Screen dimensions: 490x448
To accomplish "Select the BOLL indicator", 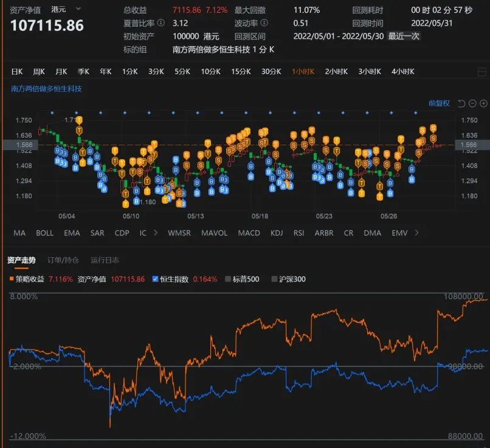I will [44, 233].
